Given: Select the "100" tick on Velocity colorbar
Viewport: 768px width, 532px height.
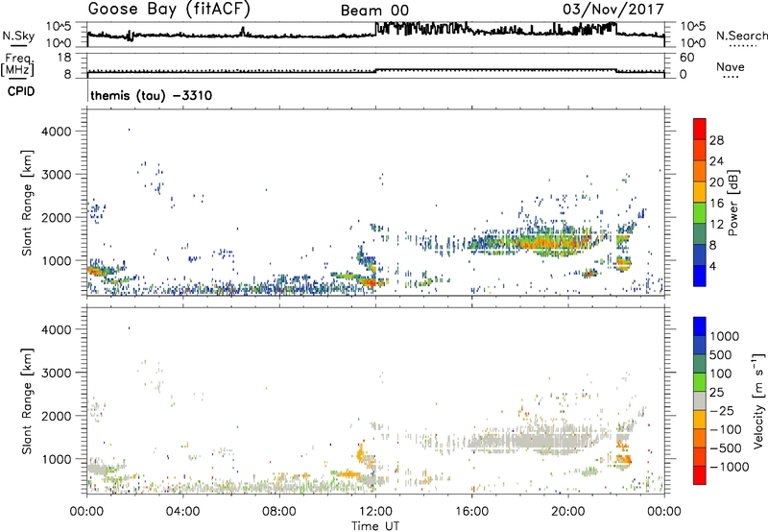Looking at the screenshot, I should [x=721, y=374].
